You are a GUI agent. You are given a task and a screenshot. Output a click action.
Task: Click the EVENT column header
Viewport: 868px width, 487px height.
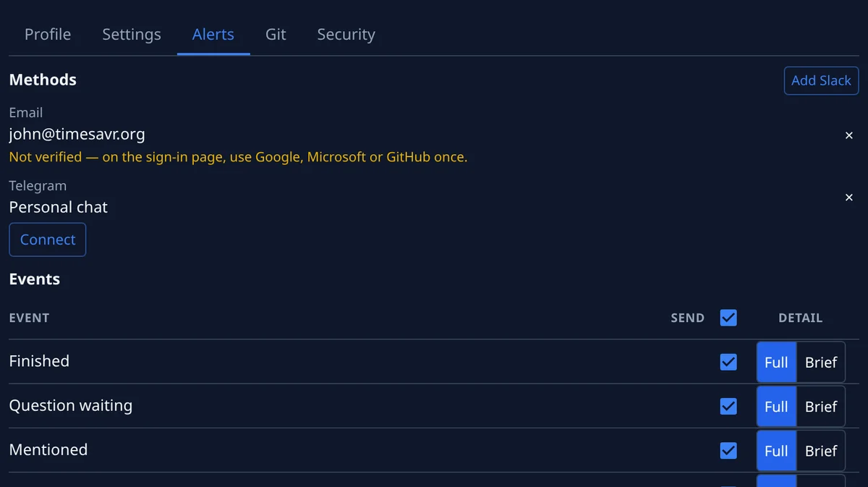[x=29, y=318]
